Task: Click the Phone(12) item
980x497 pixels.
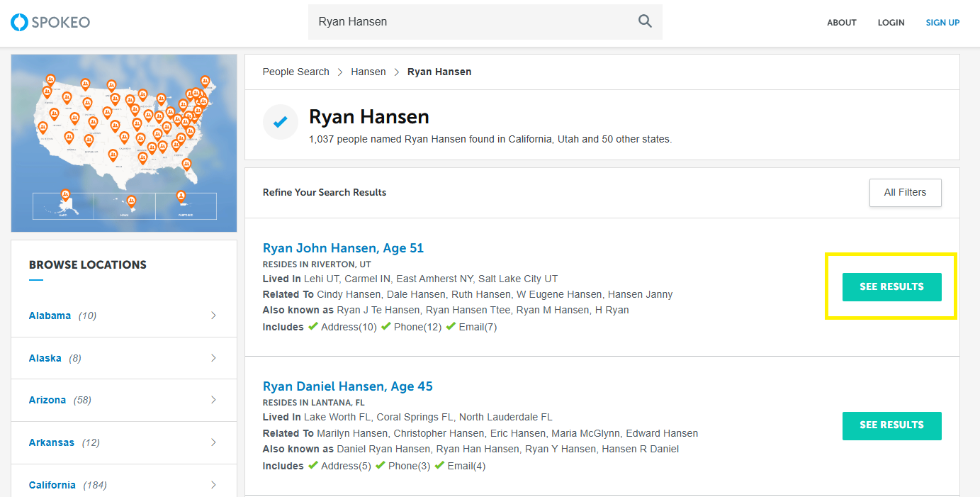Action: 411,327
